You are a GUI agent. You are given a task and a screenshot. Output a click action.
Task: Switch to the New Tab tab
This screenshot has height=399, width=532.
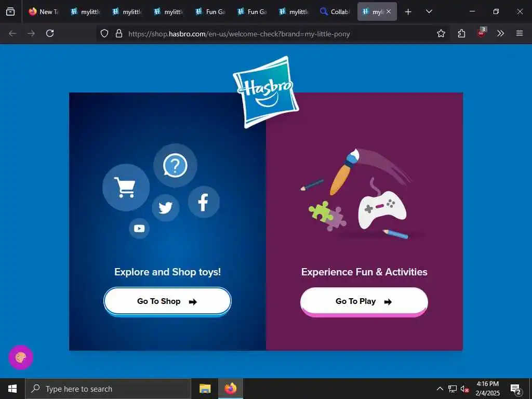point(44,11)
